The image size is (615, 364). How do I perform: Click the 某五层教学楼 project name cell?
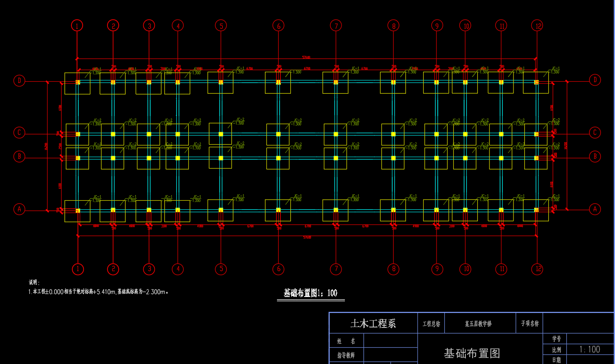[x=478, y=324]
